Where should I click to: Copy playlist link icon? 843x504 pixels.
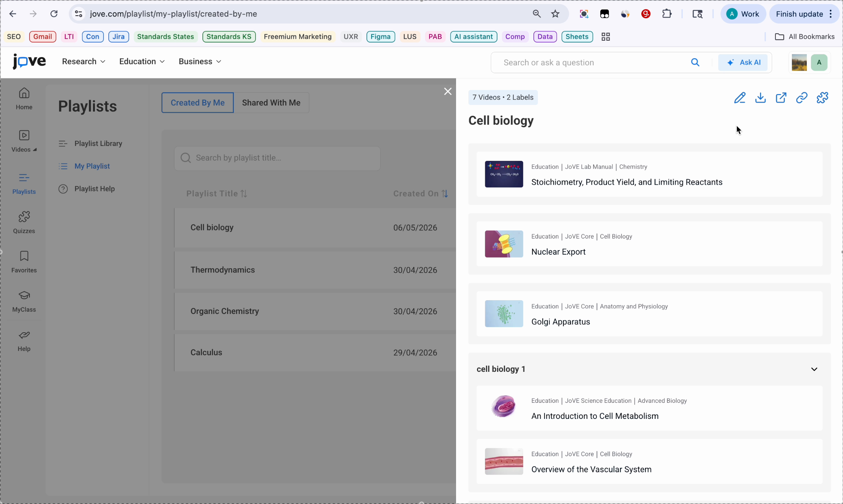pos(802,98)
